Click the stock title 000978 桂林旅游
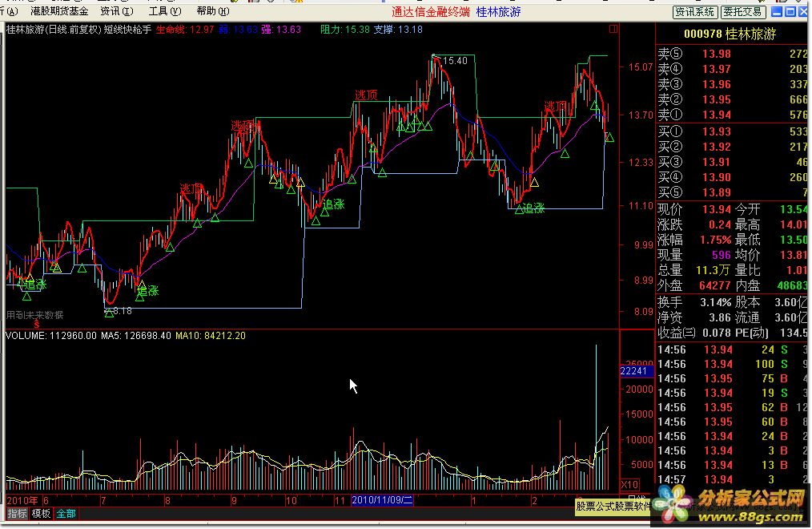Screen dimensions: 812x529 730,34
